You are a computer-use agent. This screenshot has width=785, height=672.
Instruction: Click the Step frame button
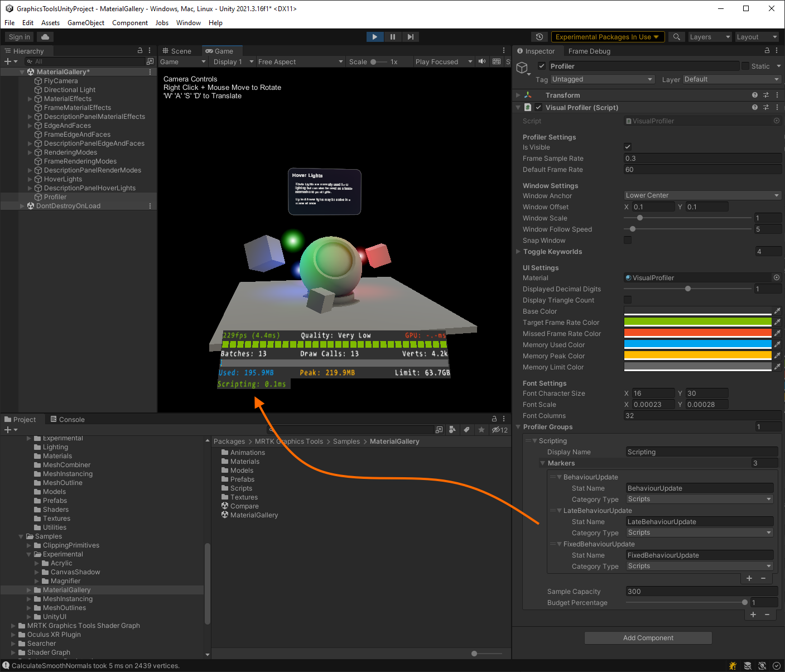411,37
